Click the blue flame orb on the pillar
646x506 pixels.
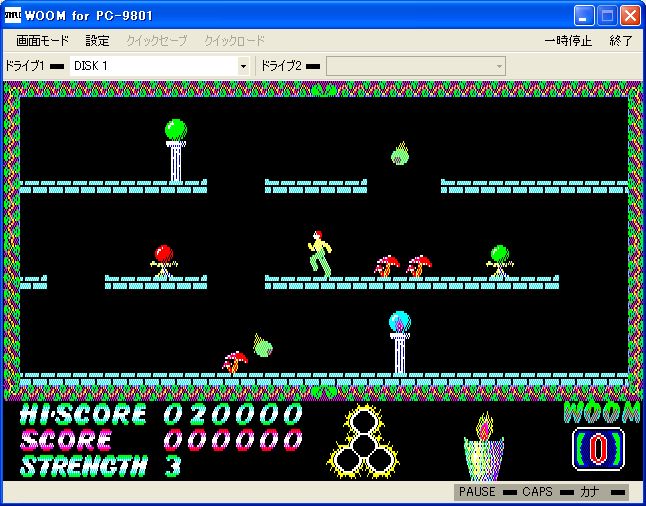400,321
